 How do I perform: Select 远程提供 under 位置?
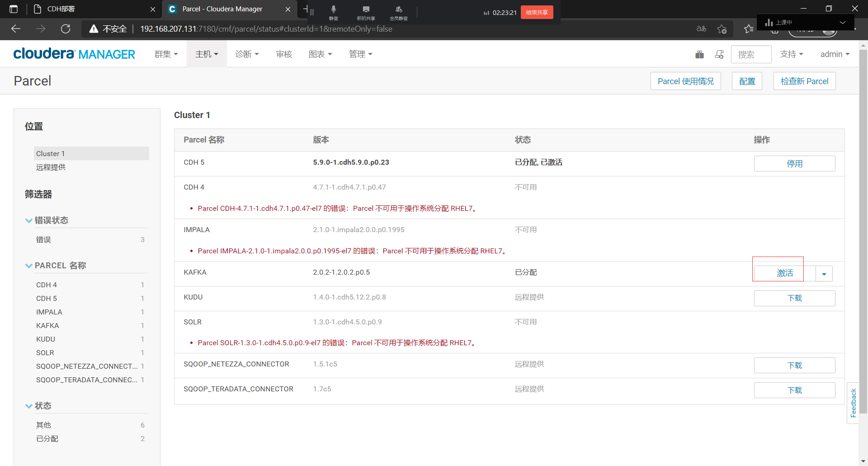pyautogui.click(x=51, y=167)
